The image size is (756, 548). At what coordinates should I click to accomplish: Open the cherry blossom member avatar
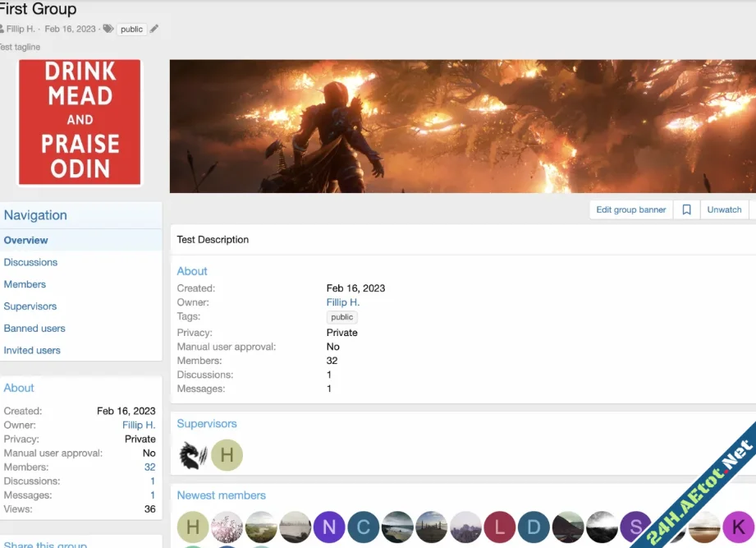(x=227, y=527)
